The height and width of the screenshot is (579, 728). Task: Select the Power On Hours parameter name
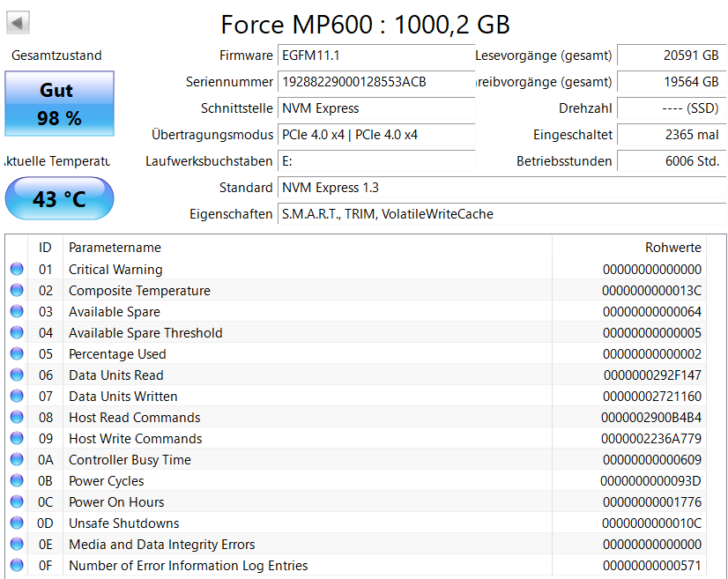116,502
